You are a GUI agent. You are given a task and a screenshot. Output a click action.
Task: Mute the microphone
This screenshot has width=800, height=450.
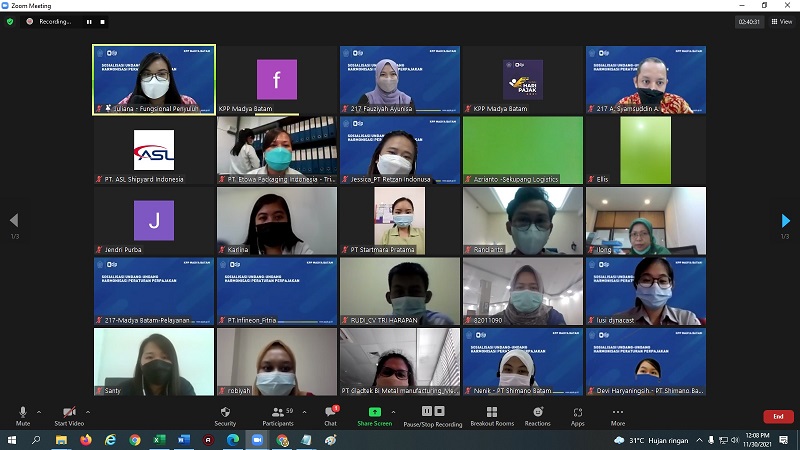pyautogui.click(x=23, y=414)
